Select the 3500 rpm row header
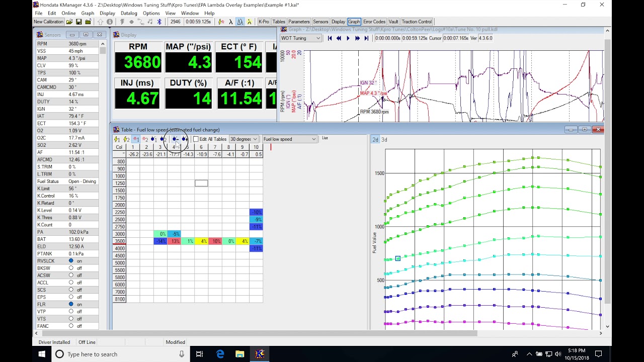The width and height of the screenshot is (644, 362). point(120,241)
